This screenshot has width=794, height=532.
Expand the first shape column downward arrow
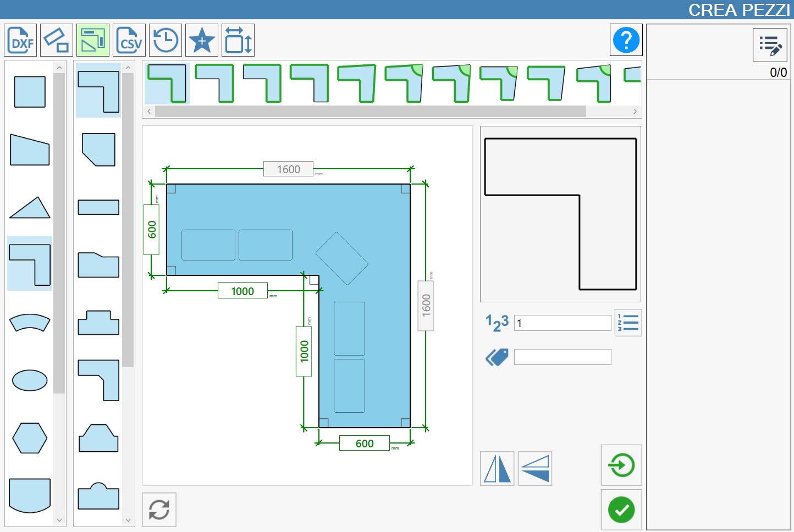(59, 520)
